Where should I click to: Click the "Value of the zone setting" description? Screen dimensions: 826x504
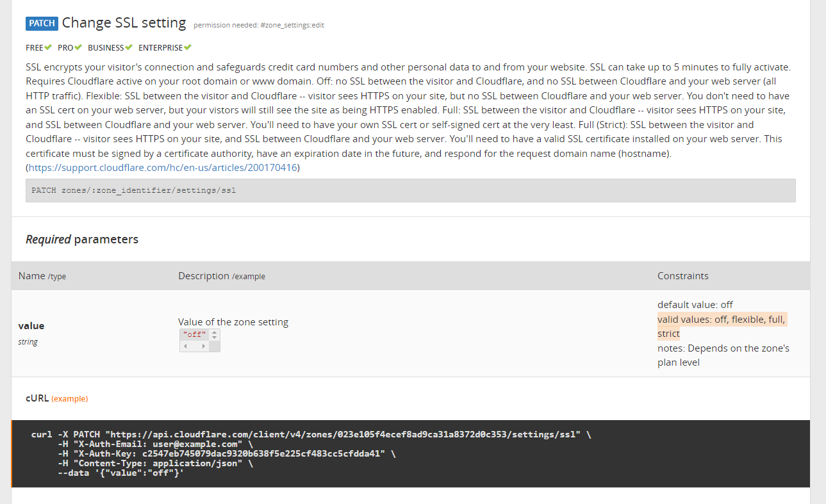point(233,322)
